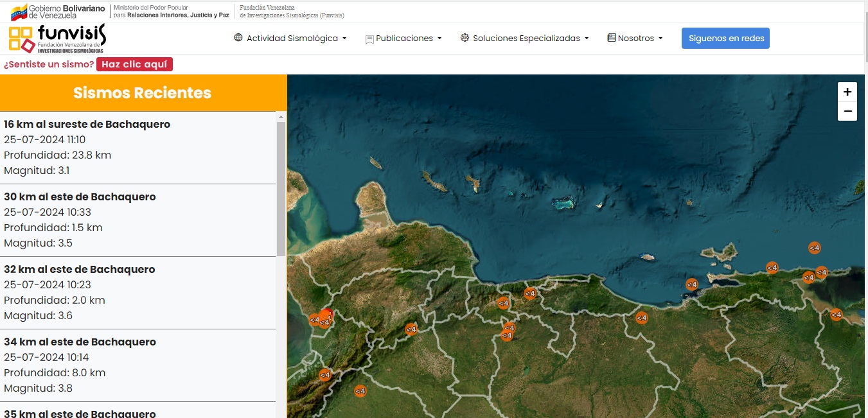Click Magnitud: 3.8 text
The width and height of the screenshot is (868, 418).
click(39, 388)
